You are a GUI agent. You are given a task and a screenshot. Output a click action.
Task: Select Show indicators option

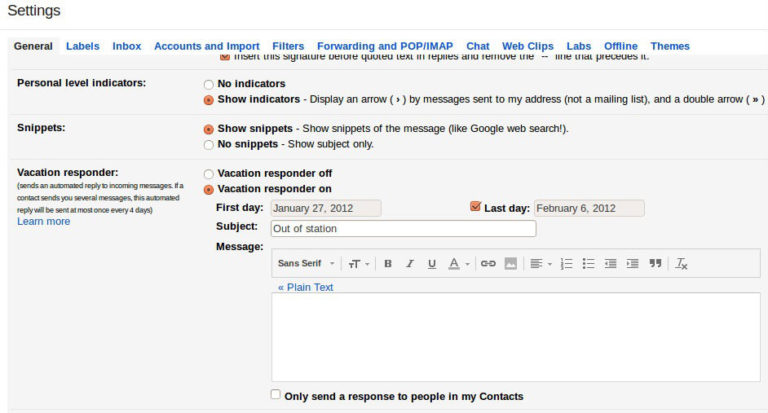click(209, 100)
